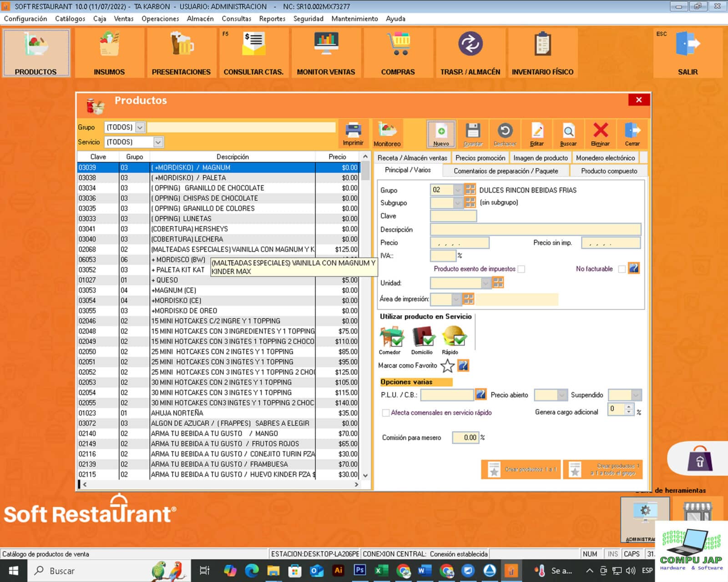Check Producto exento de impuestos

(521, 269)
